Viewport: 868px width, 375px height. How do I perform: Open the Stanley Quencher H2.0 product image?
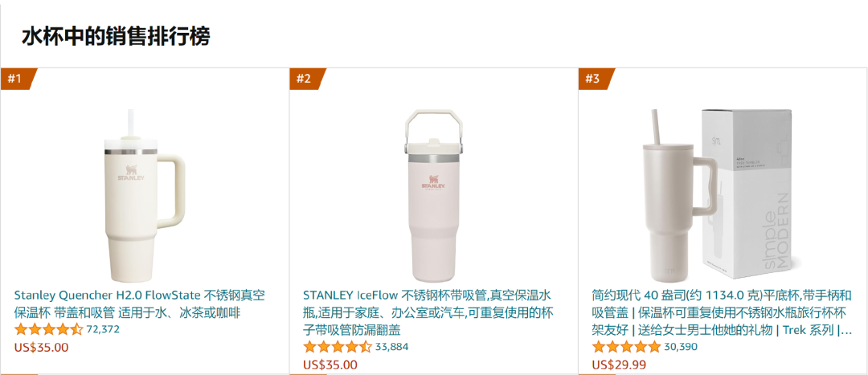tap(145, 194)
